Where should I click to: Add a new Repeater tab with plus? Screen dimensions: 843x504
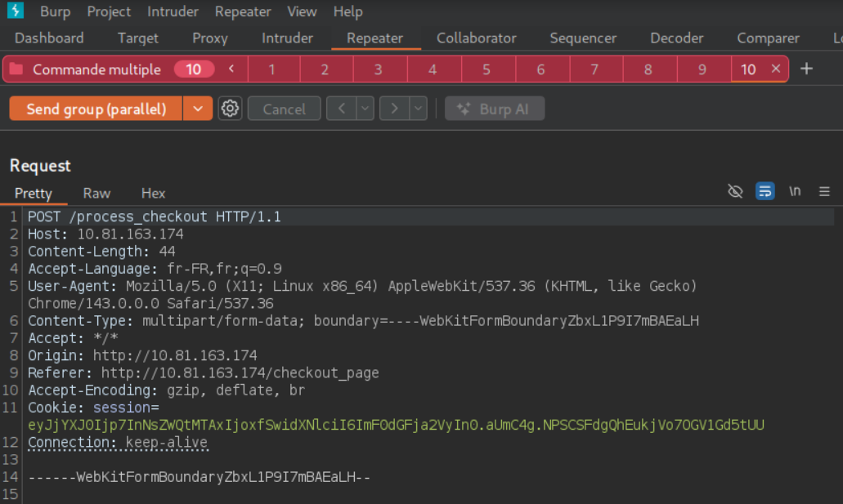806,69
